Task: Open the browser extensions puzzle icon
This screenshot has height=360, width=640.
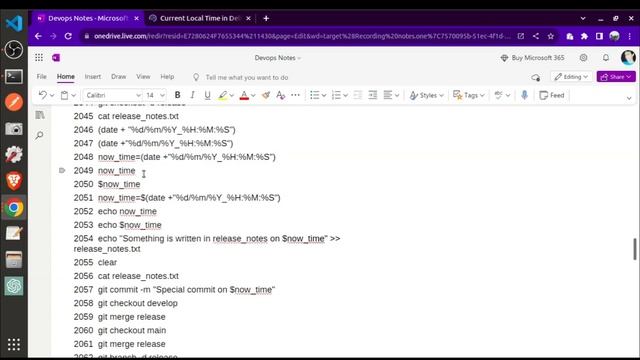Action: click(584, 36)
